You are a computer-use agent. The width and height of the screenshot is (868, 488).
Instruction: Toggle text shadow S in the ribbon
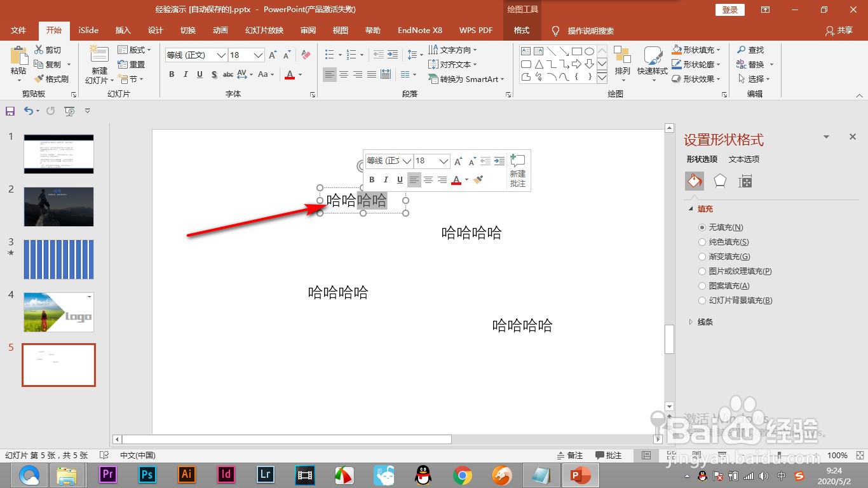214,74
